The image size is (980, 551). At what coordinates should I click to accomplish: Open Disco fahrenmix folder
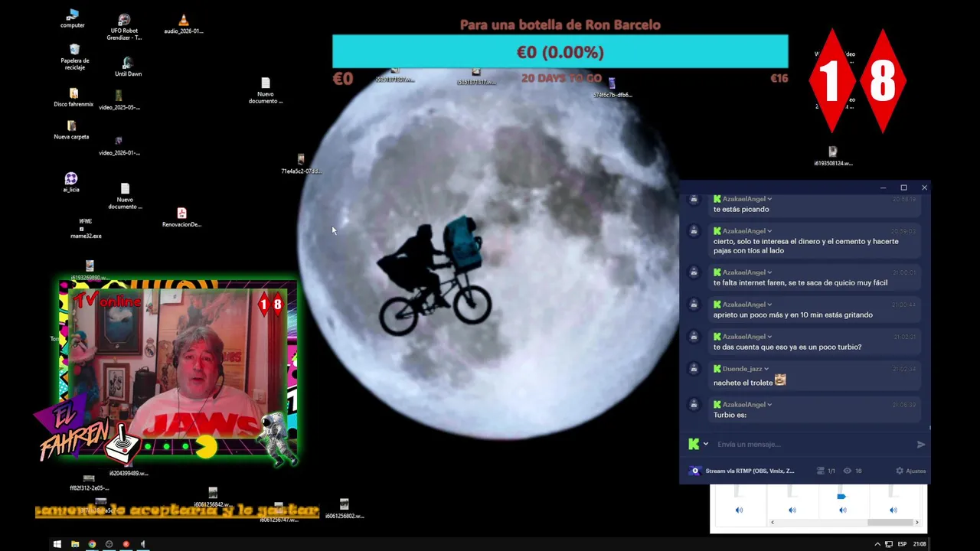pyautogui.click(x=73, y=98)
